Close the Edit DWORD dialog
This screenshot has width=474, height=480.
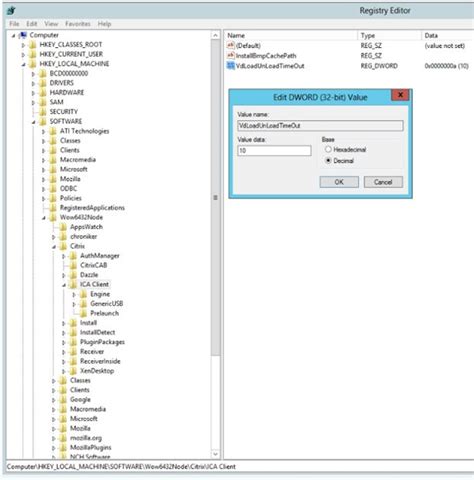(x=401, y=95)
